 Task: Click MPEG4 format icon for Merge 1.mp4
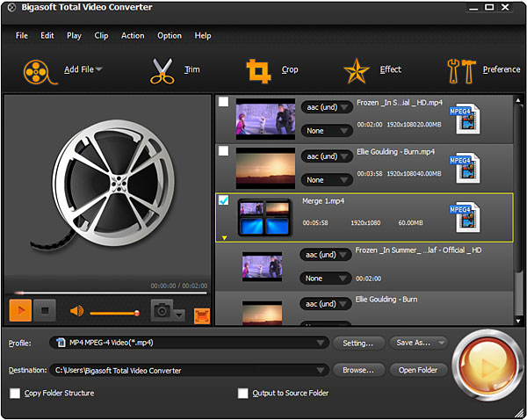[466, 217]
